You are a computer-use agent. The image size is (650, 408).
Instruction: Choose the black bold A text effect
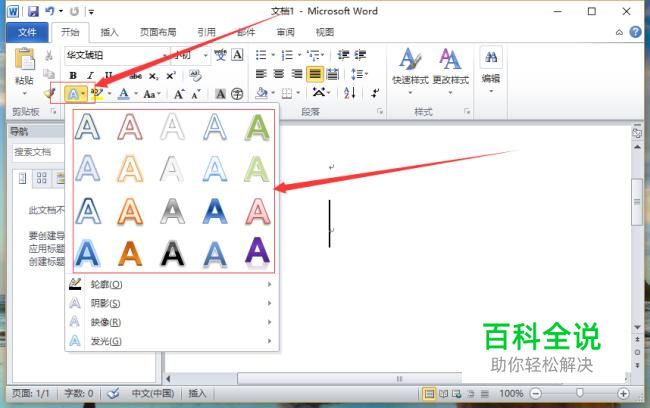click(x=172, y=253)
